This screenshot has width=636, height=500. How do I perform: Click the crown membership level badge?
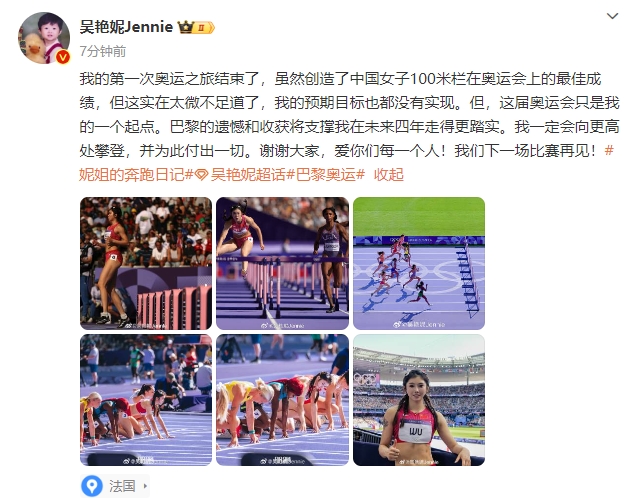(196, 28)
